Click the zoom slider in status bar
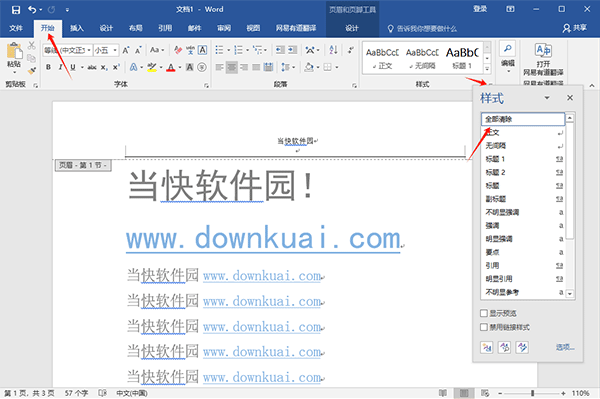The image size is (600, 399). pos(532,393)
